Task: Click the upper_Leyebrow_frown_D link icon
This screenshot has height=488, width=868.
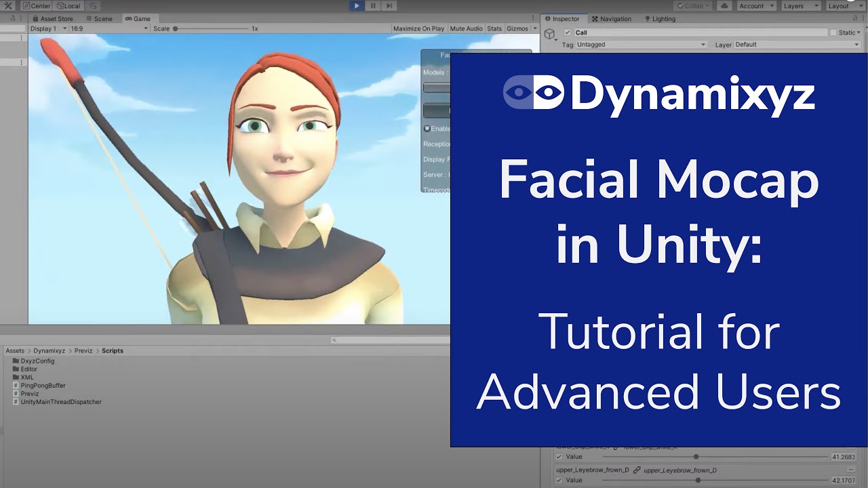Action: (x=637, y=470)
